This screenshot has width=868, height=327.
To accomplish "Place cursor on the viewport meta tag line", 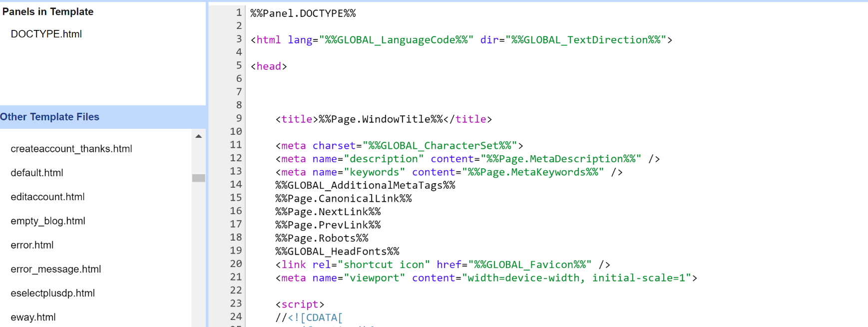I will point(485,278).
